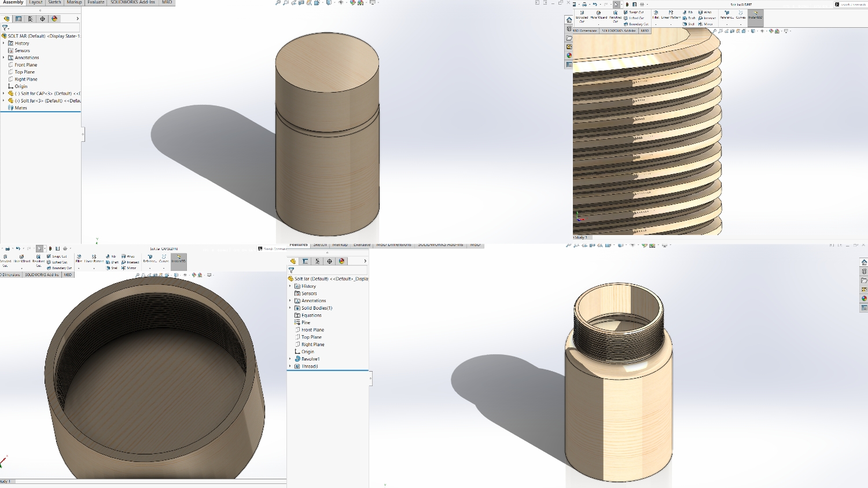Viewport: 868px width, 488px height.
Task: Open Home task pane icon beside thread close-up
Action: tap(569, 20)
